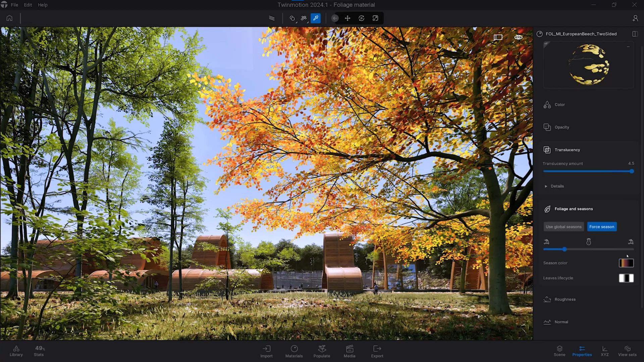Click the European Beech material preview sphere
The image size is (644, 362).
[x=589, y=65]
